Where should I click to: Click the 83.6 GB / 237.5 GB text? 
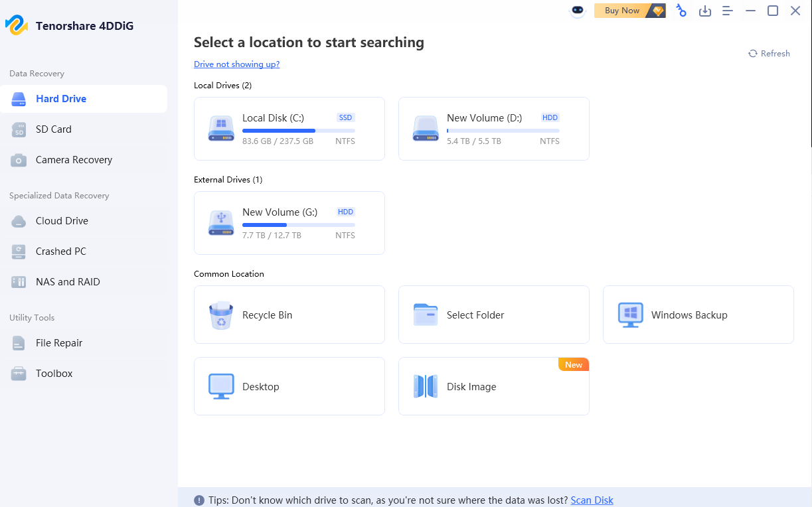click(x=278, y=141)
